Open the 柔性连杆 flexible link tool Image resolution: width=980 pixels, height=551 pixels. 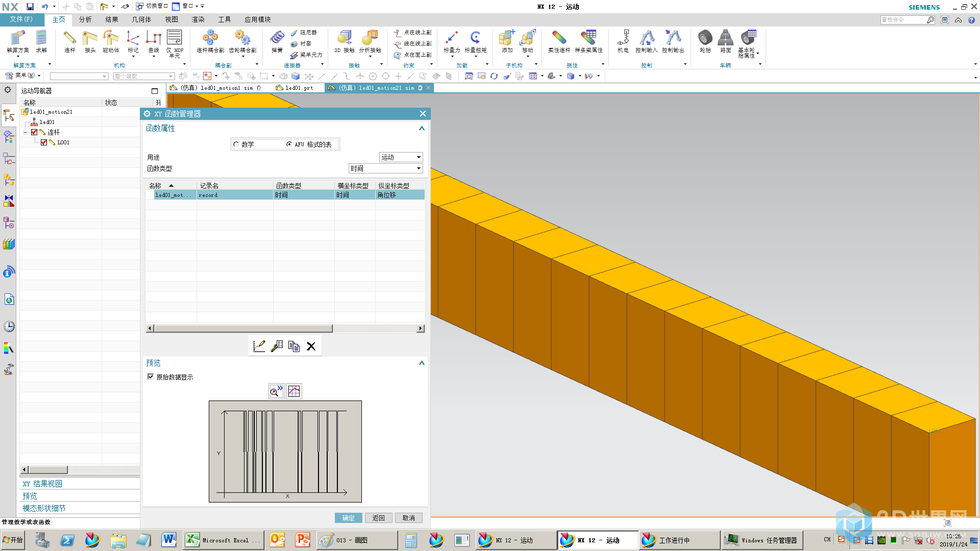559,41
